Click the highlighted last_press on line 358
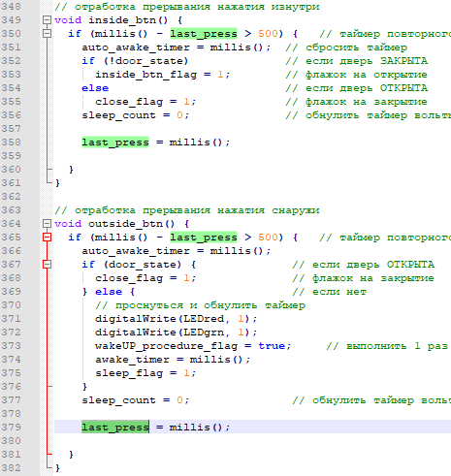 (115, 143)
